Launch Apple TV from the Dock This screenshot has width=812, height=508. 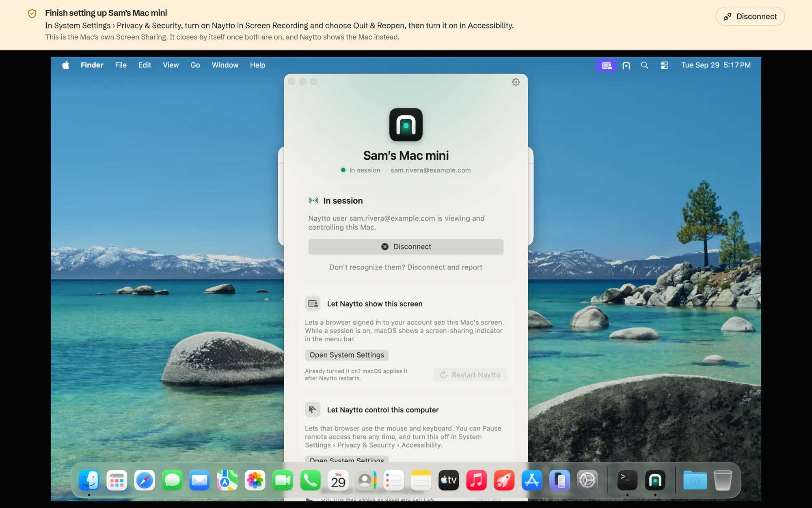449,480
